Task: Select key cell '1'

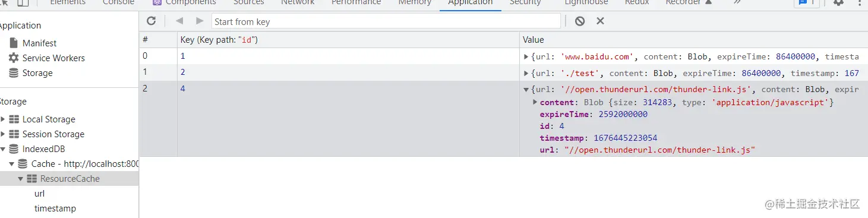Action: tap(348, 56)
